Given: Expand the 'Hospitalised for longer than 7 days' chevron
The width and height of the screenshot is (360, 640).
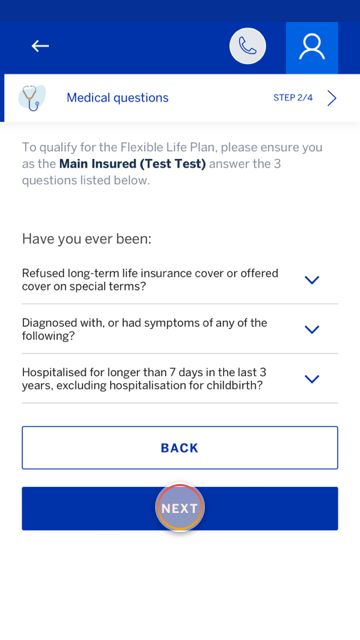Looking at the screenshot, I should click(312, 379).
